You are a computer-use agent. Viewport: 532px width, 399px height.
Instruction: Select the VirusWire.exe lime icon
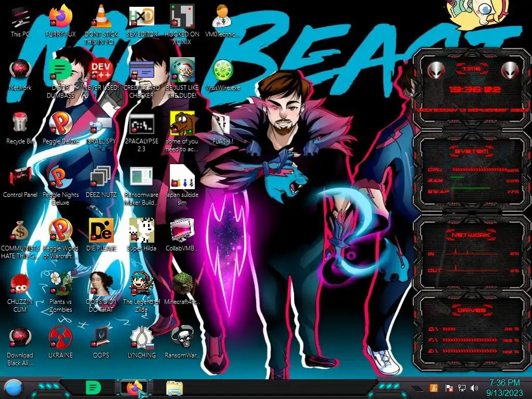[222, 70]
